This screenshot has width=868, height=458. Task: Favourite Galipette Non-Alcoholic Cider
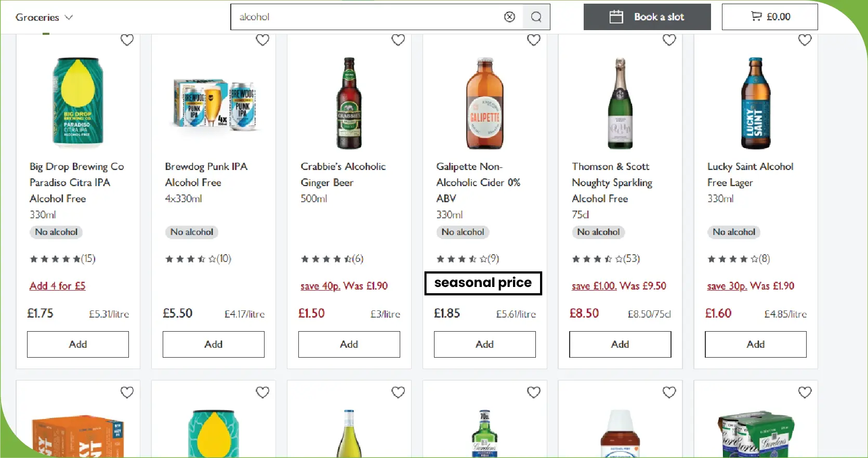click(534, 40)
